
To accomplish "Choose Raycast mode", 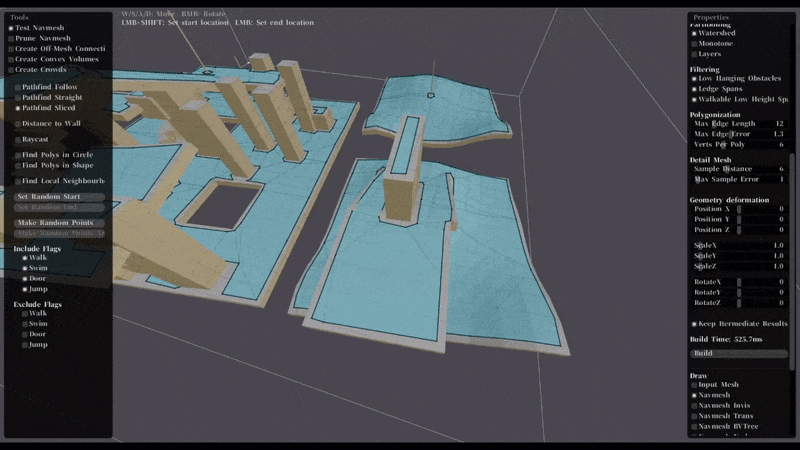I will [x=32, y=139].
